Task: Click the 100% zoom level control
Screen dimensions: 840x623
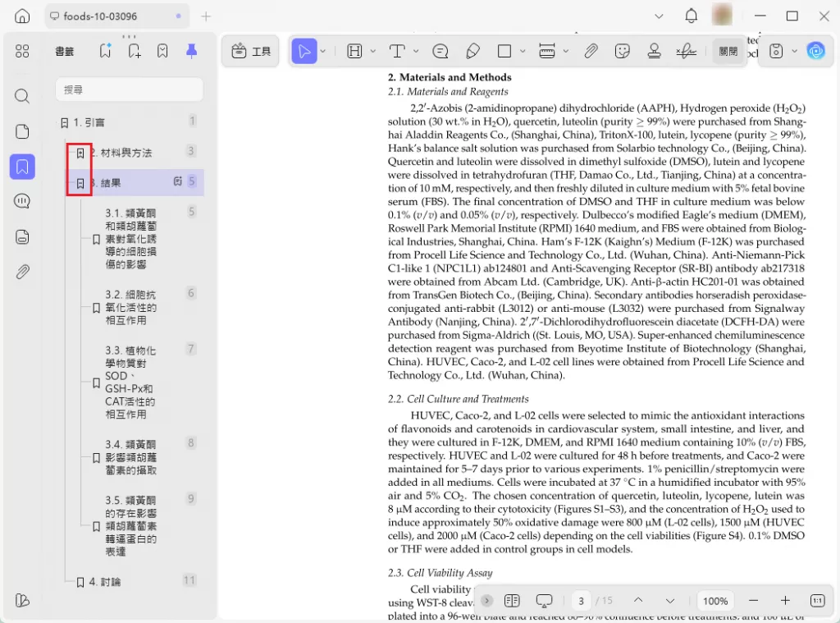Action: coord(714,601)
